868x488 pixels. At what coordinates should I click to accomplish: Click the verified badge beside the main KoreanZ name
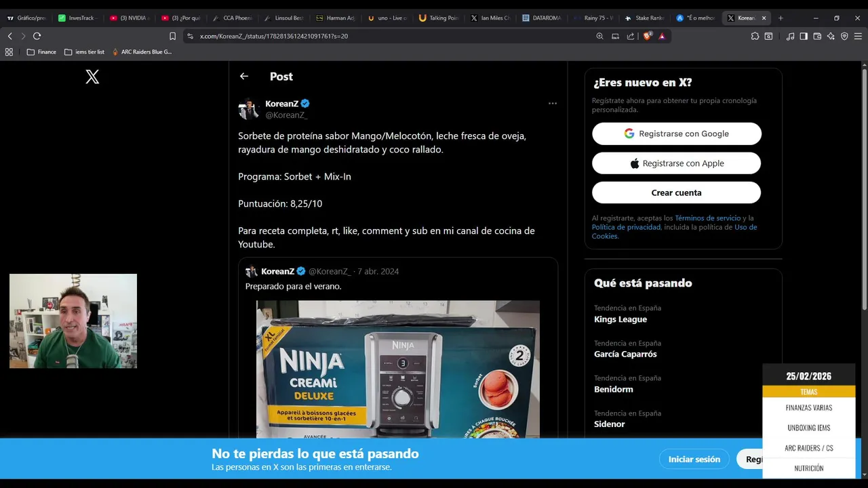pyautogui.click(x=305, y=104)
